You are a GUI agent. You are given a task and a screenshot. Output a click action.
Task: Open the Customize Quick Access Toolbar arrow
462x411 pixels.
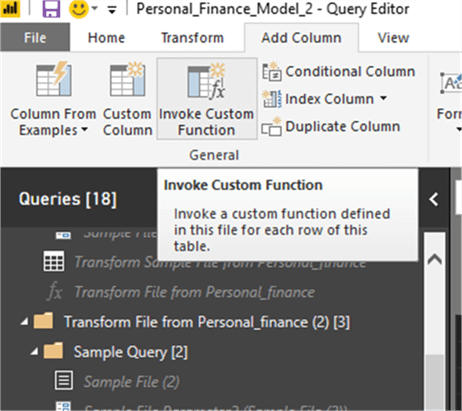pyautogui.click(x=112, y=10)
